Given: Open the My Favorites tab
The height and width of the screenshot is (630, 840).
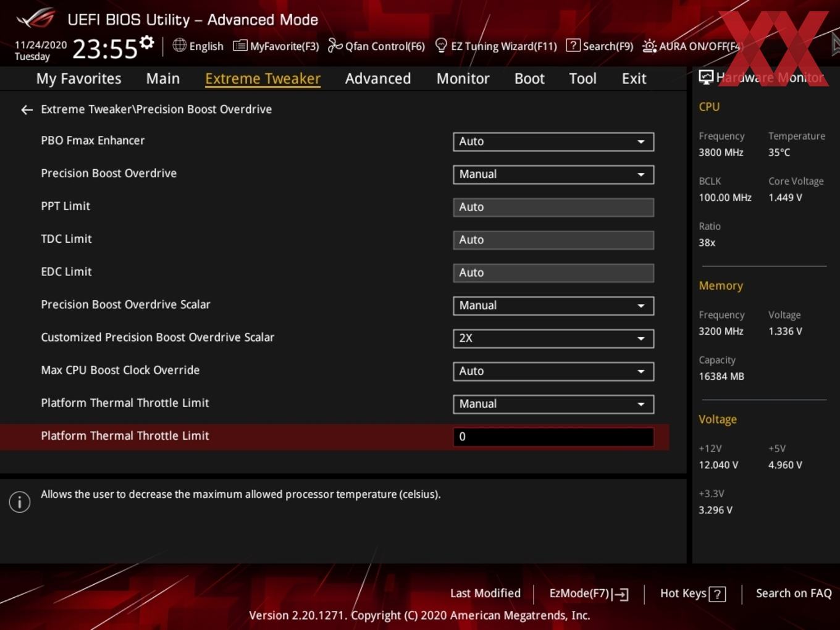Looking at the screenshot, I should click(x=78, y=78).
